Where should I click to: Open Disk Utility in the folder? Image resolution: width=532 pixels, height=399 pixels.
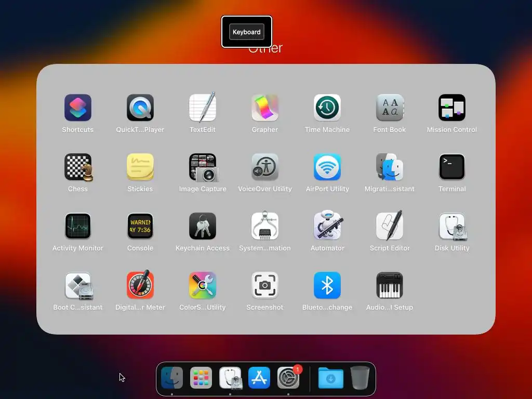(x=452, y=226)
